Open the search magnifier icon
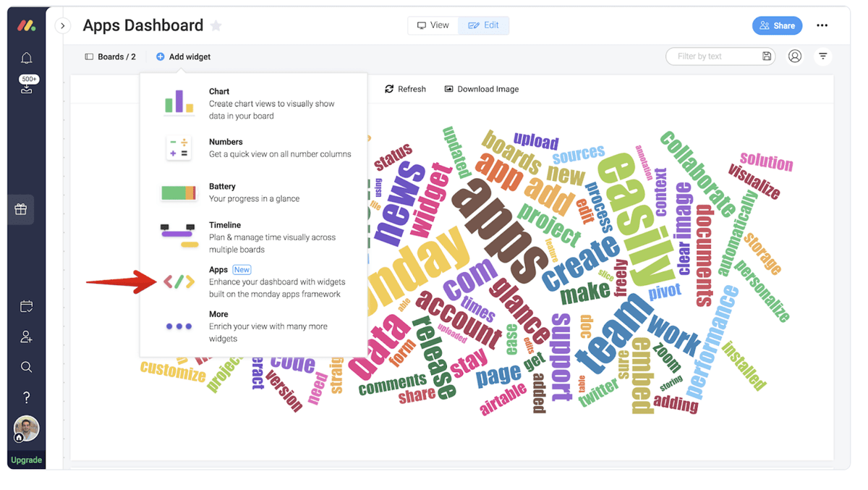This screenshot has height=490, width=868. (26, 367)
